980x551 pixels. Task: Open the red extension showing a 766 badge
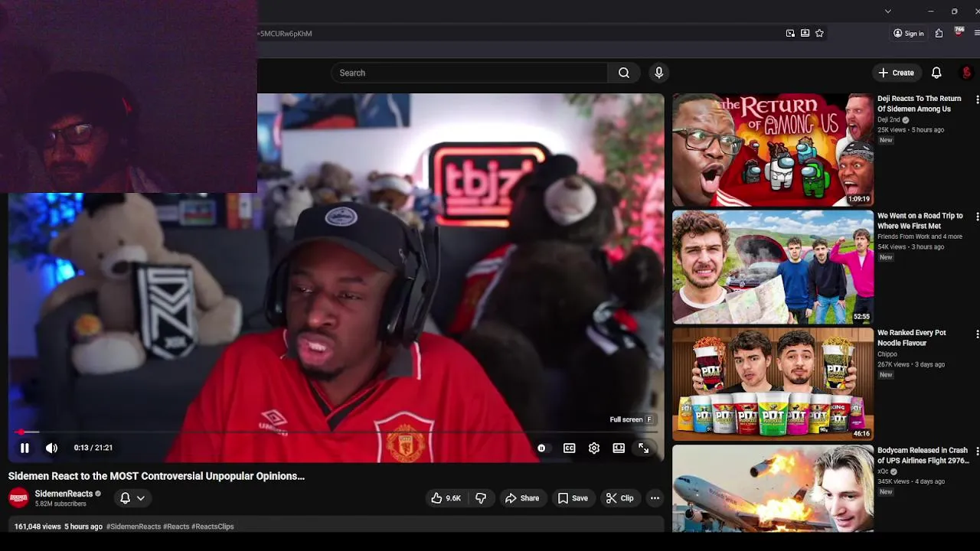[x=959, y=32]
